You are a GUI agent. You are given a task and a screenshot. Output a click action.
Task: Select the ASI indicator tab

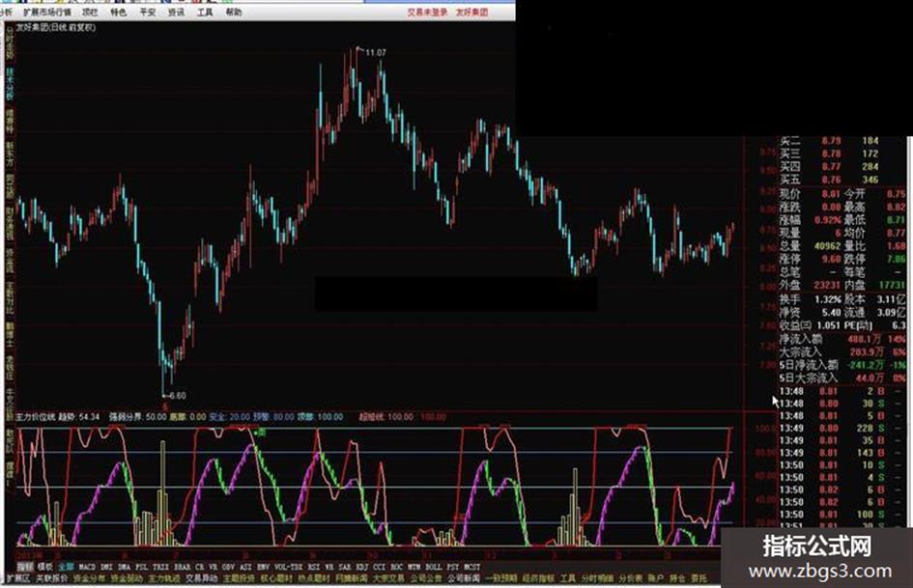245,567
